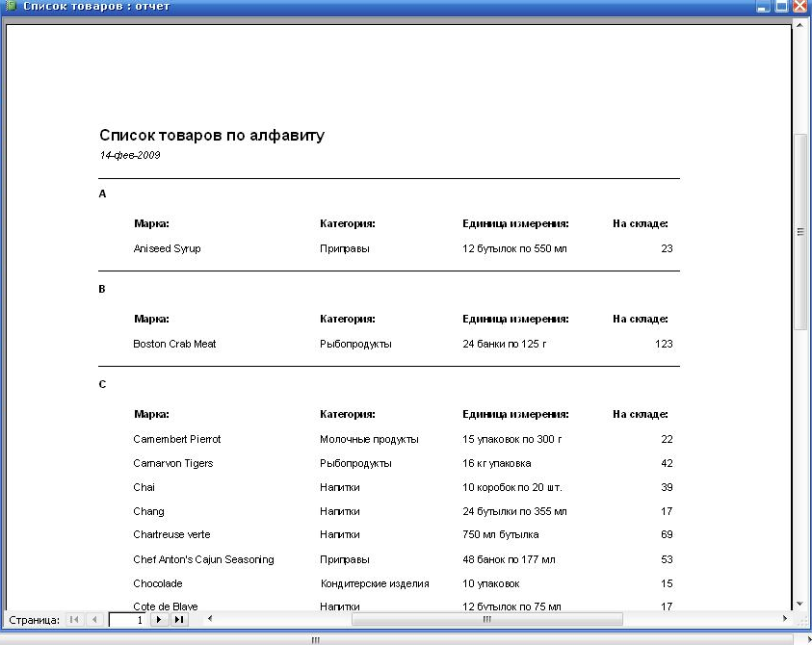The width and height of the screenshot is (812, 645).
Task: Click the report icon in the title bar
Action: coord(11,6)
